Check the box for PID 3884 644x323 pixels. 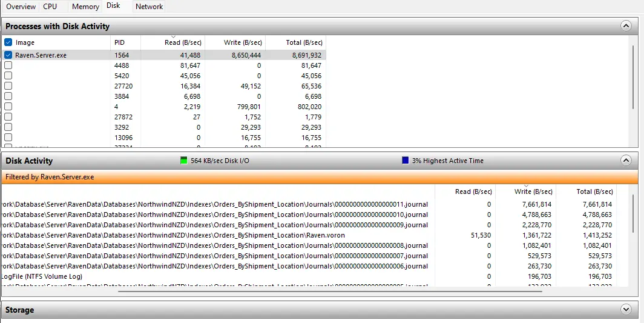(8, 96)
